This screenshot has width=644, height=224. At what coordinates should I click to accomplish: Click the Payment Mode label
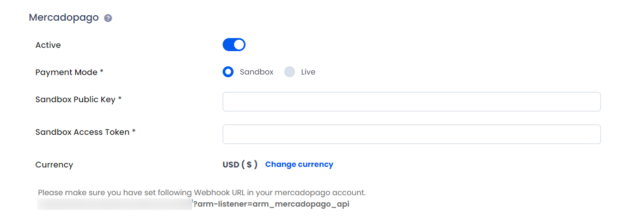tap(70, 72)
